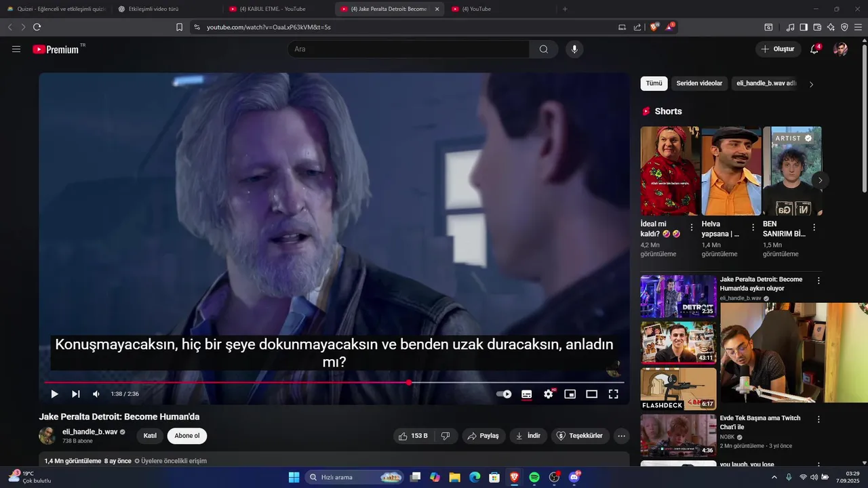This screenshot has height=488, width=868.
Task: Toggle subtitles with the captions button
Action: [x=526, y=394]
